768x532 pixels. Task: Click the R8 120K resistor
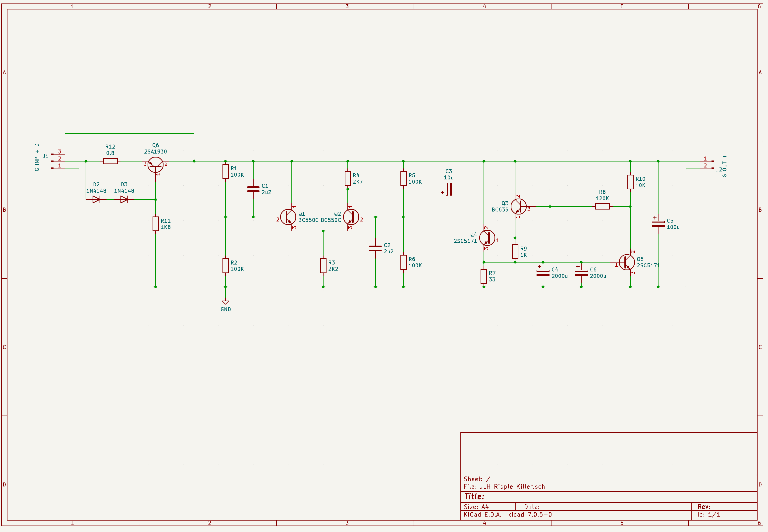(602, 206)
